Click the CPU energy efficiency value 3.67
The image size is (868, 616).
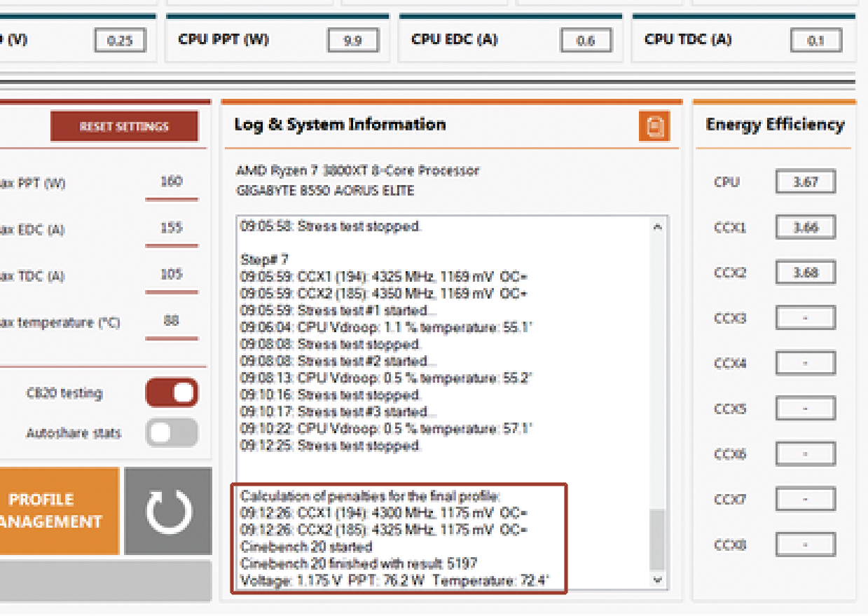pos(806,182)
